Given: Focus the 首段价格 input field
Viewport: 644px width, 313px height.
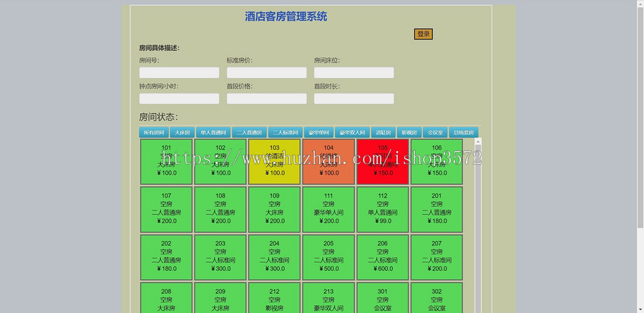Looking at the screenshot, I should pos(267,99).
